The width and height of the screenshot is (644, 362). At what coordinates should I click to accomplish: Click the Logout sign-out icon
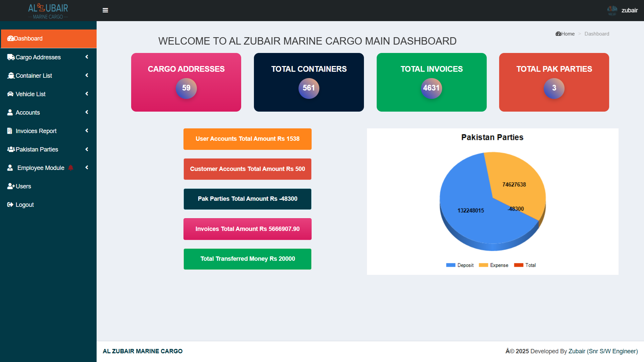pyautogui.click(x=10, y=204)
